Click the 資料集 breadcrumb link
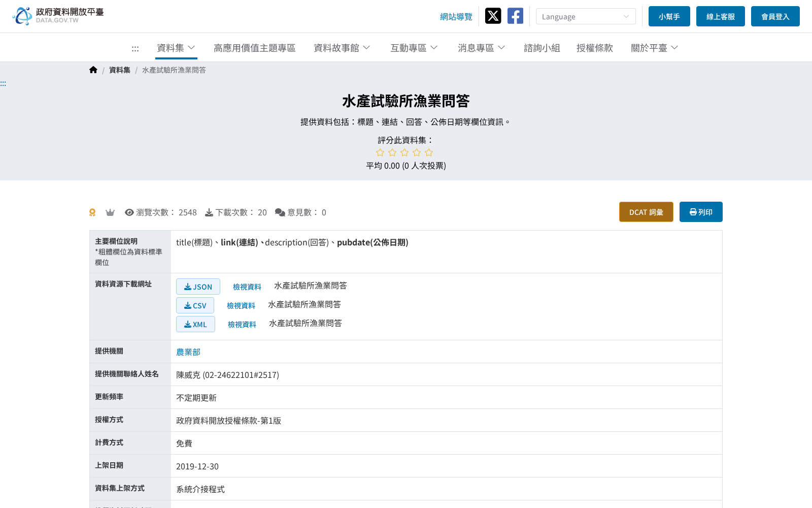This screenshot has width=812, height=508. 120,70
